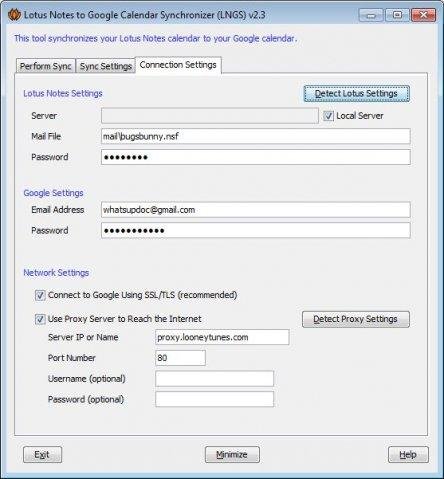Image resolution: width=444 pixels, height=479 pixels.
Task: Focus the proxy Username (optional) field
Action: [214, 379]
